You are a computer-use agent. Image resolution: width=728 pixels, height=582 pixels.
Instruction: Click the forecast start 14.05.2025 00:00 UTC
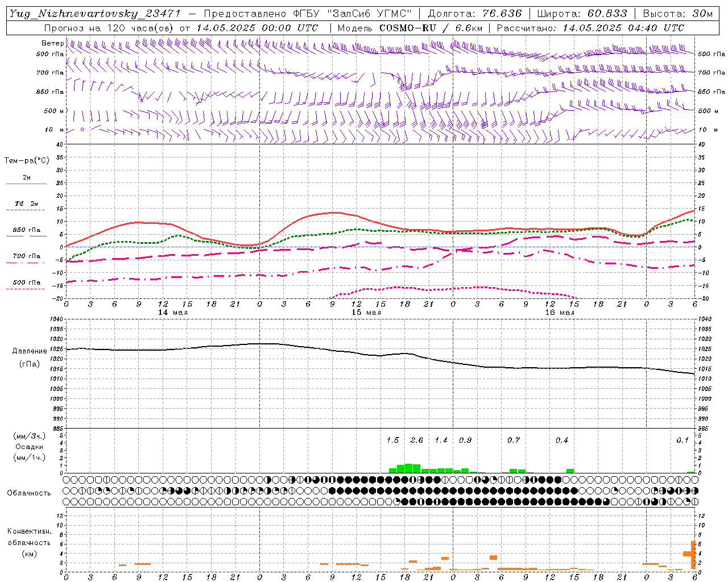point(257,27)
